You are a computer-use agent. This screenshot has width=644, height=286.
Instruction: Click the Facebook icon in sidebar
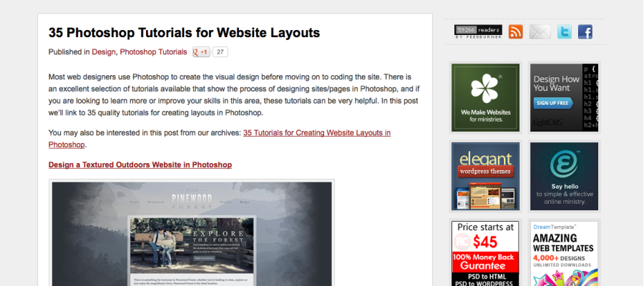[585, 32]
